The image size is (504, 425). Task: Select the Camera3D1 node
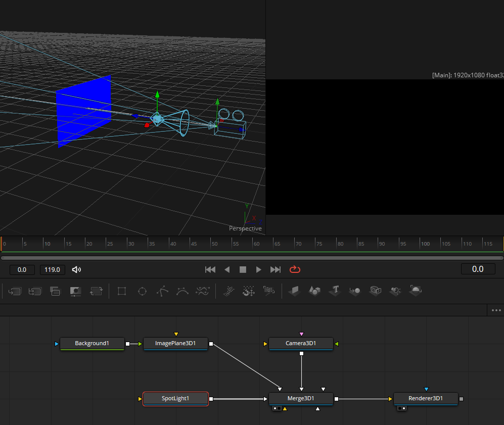click(301, 344)
